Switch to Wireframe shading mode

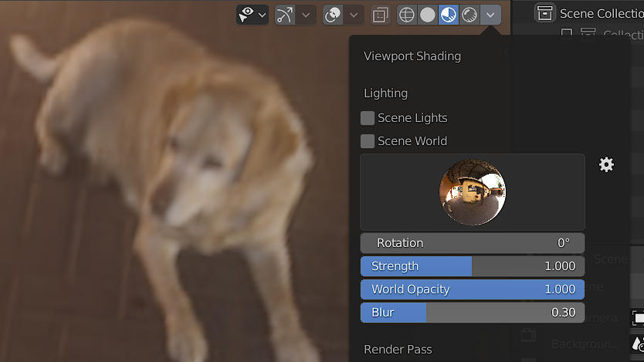tap(407, 15)
